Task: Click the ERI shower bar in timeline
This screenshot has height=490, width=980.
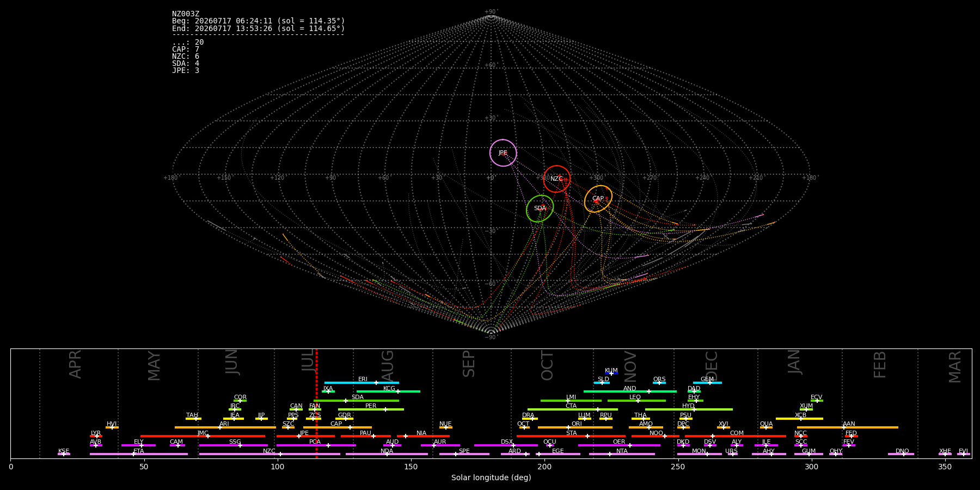Action: (362, 383)
